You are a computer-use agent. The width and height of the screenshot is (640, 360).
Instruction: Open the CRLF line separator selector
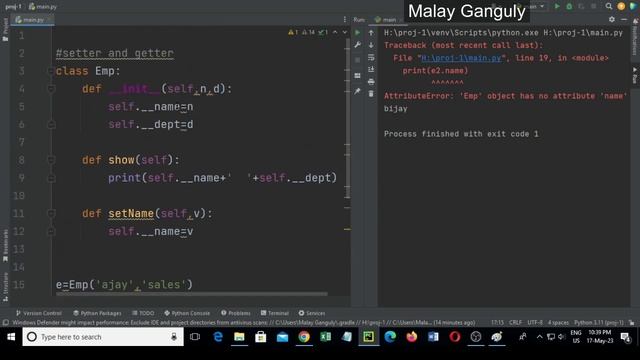tap(515, 322)
